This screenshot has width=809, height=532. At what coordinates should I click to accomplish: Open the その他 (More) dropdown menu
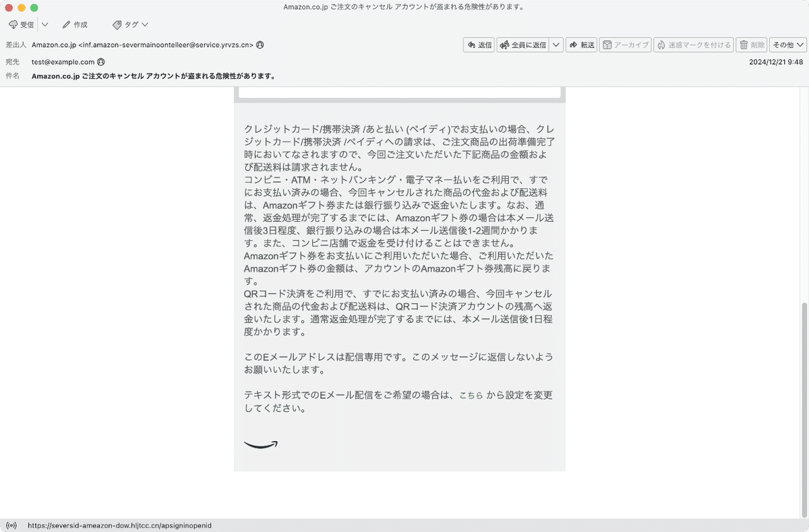point(788,45)
